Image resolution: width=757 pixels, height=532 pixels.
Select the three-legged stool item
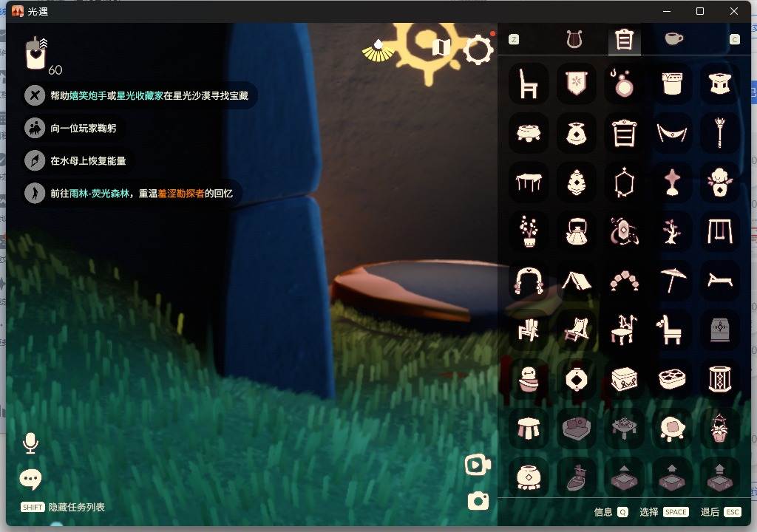(x=529, y=429)
